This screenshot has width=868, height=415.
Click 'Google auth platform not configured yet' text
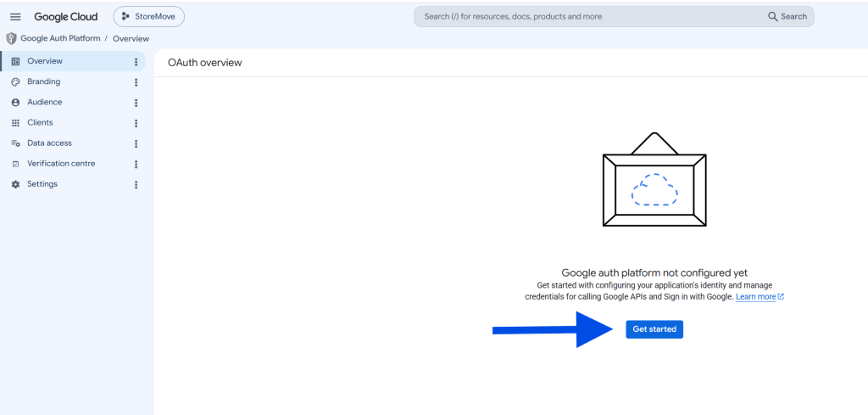(x=654, y=272)
